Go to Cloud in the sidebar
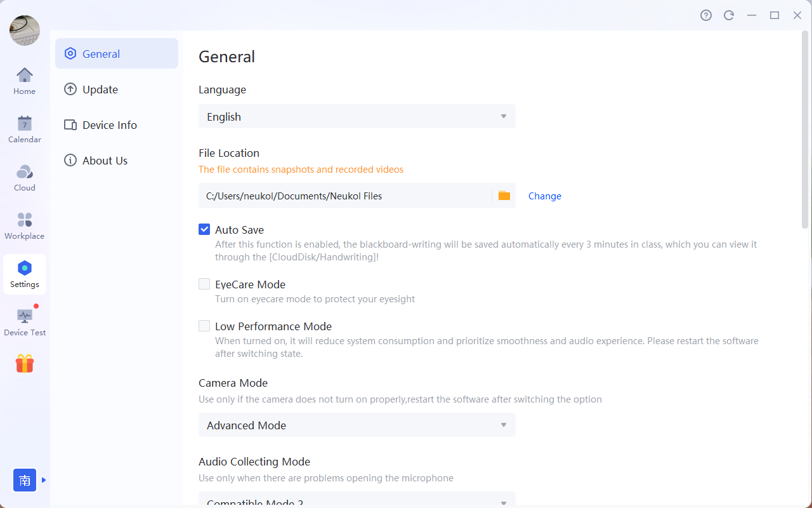The width and height of the screenshot is (812, 508). click(x=25, y=178)
